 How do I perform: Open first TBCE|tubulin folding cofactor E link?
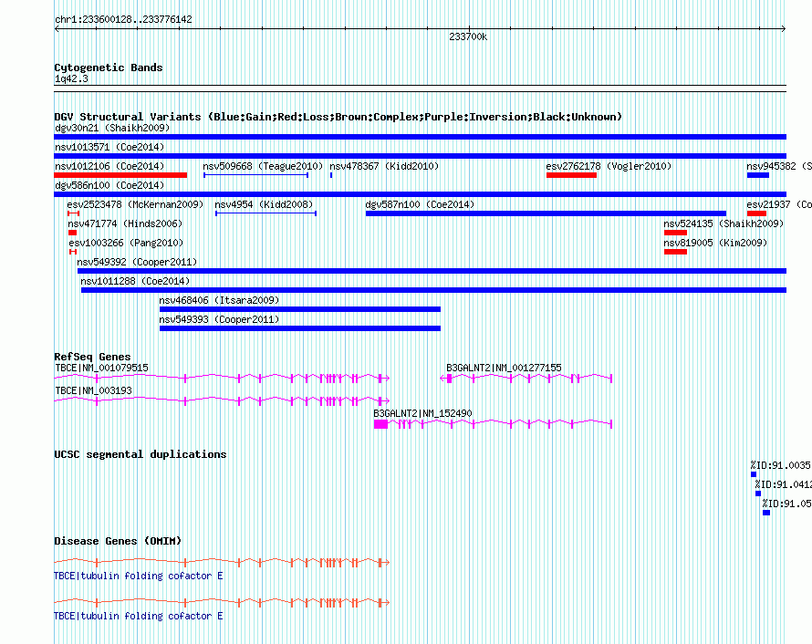pos(139,576)
